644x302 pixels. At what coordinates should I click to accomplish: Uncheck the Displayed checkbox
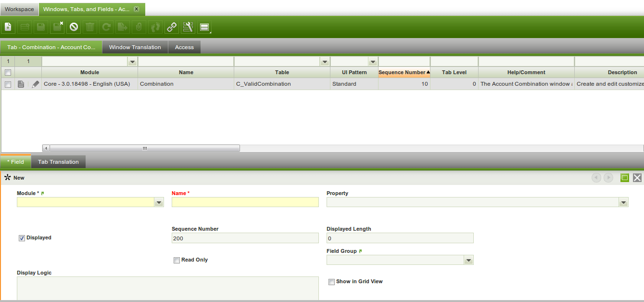pyautogui.click(x=22, y=238)
